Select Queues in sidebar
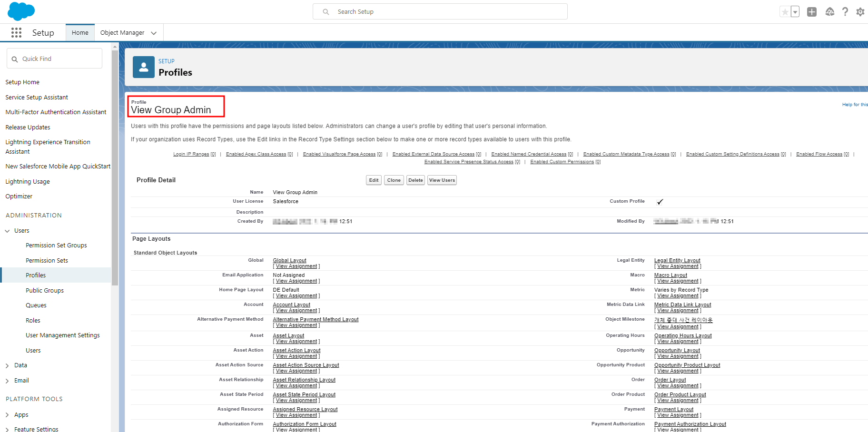The width and height of the screenshot is (868, 432). click(x=36, y=305)
